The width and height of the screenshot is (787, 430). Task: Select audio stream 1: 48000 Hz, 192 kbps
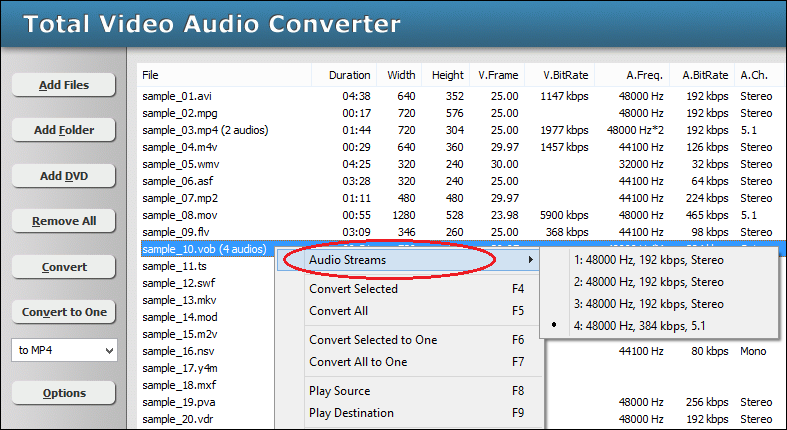coord(649,260)
